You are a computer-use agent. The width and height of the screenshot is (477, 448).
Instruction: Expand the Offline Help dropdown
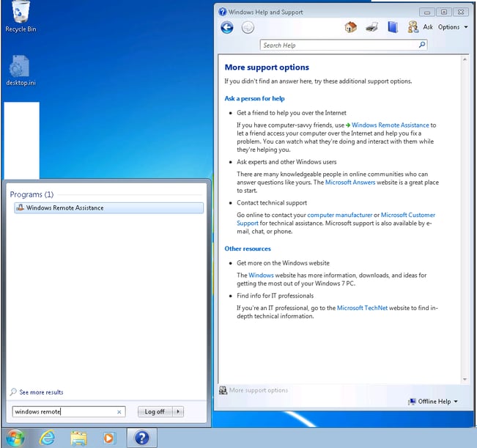pyautogui.click(x=433, y=401)
